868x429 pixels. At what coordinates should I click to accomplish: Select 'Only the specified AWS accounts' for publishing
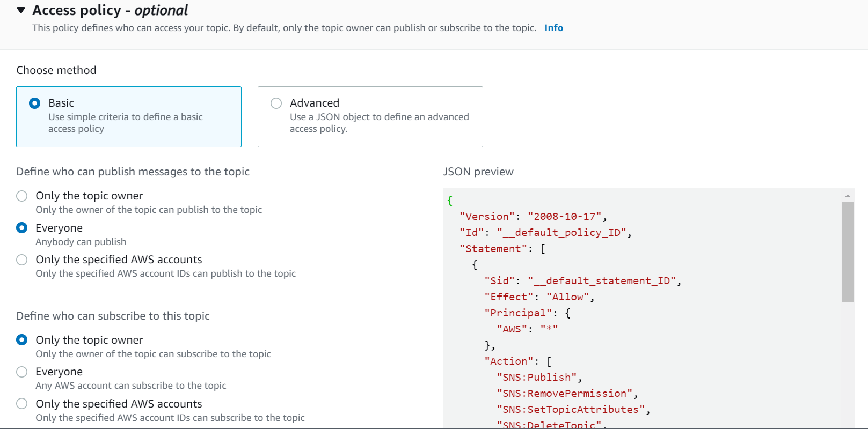pos(22,260)
